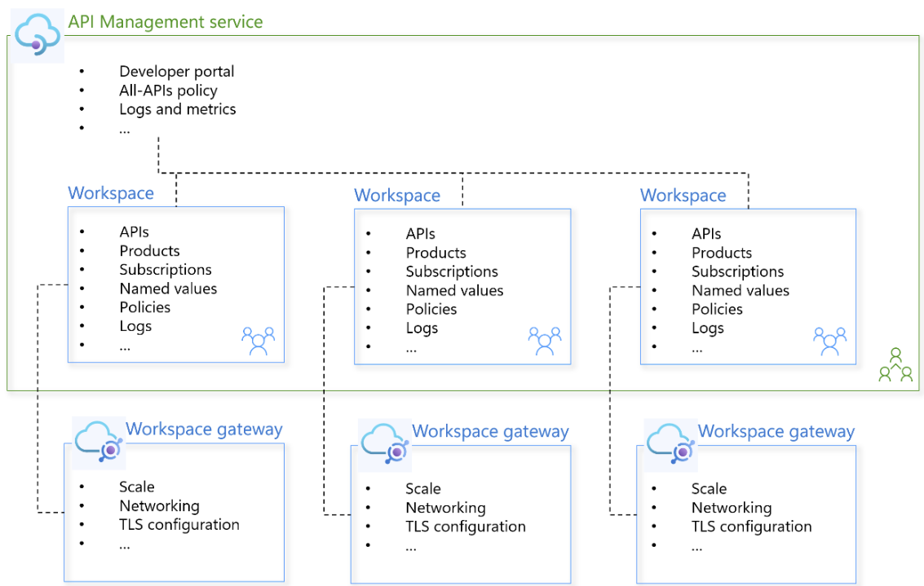
Task: Open the Developer portal entry
Action: pos(177,72)
